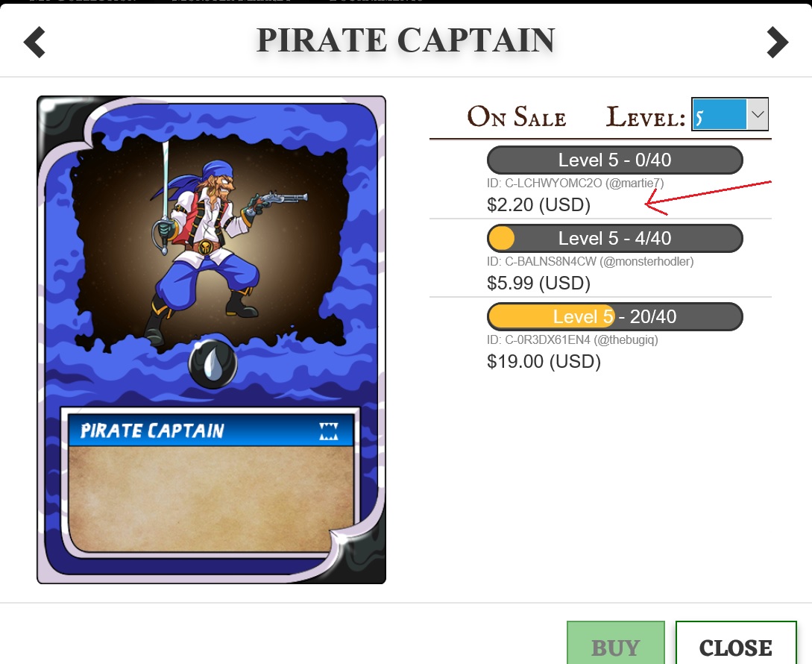Click seller ID C-0R3DX61EN4 (@thebugiq)
Viewport: 812px width, 664px height.
572,340
